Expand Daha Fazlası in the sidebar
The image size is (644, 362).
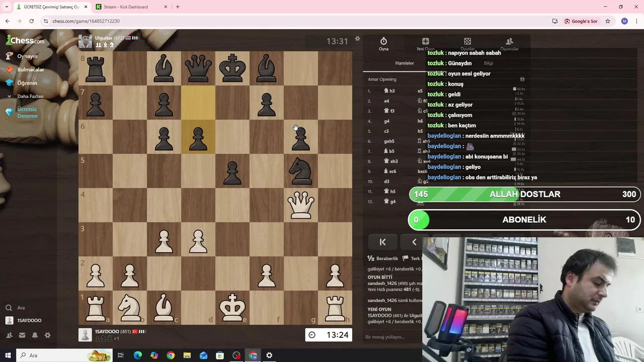30,96
